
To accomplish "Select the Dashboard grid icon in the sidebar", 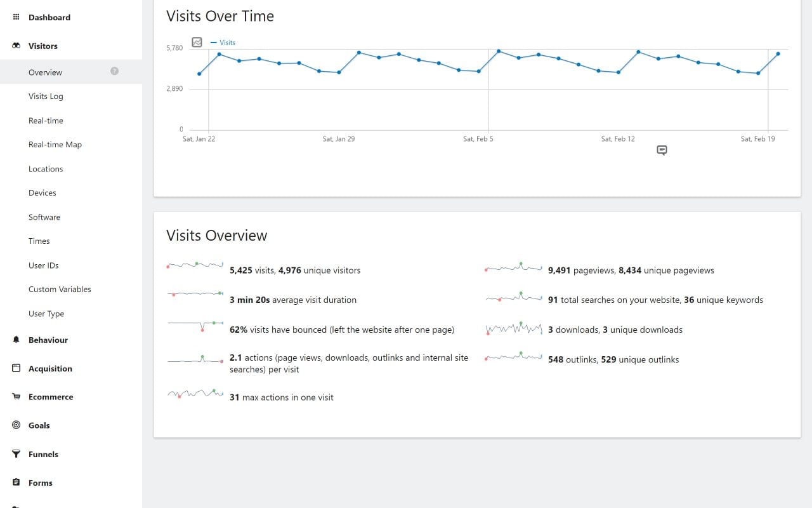I will (x=16, y=17).
